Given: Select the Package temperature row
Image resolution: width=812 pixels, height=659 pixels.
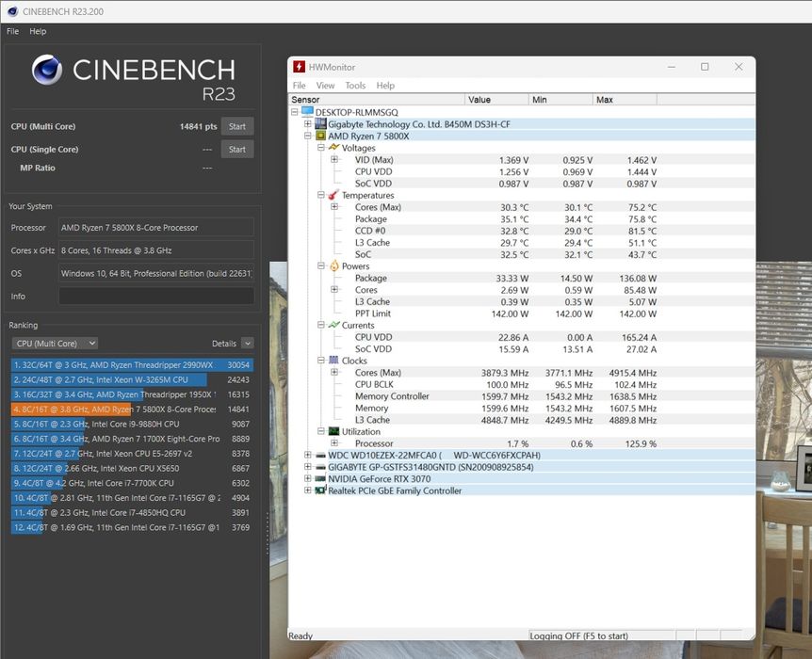Looking at the screenshot, I should click(522, 218).
